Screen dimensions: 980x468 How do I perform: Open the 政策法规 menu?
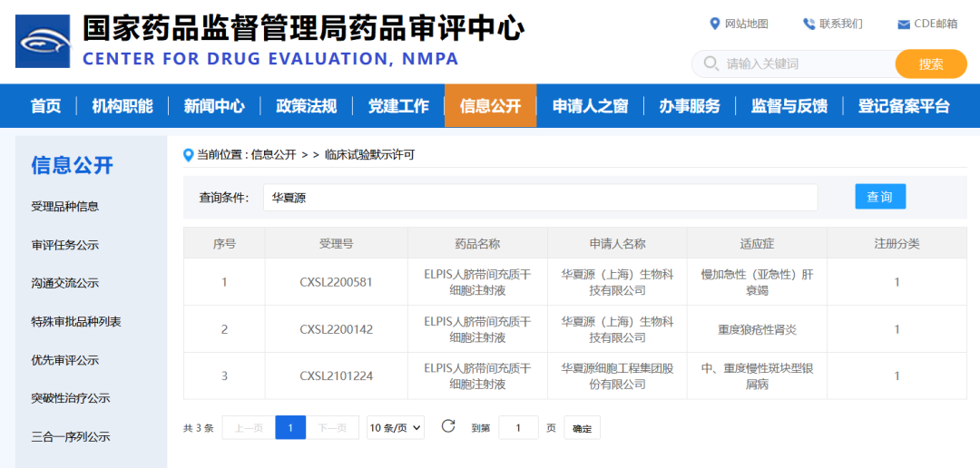click(307, 106)
